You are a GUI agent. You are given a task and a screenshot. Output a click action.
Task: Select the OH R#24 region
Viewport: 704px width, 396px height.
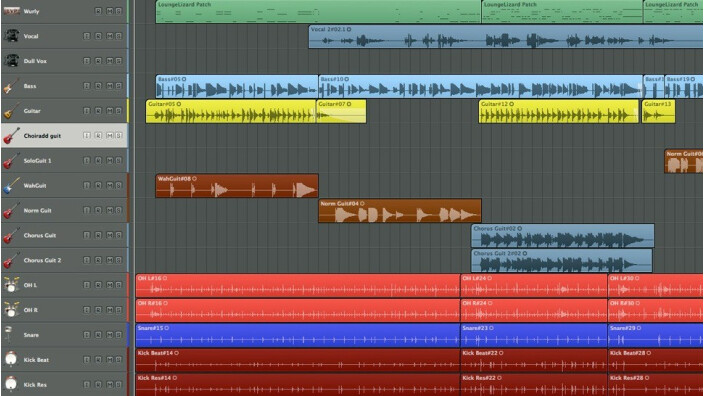534,311
